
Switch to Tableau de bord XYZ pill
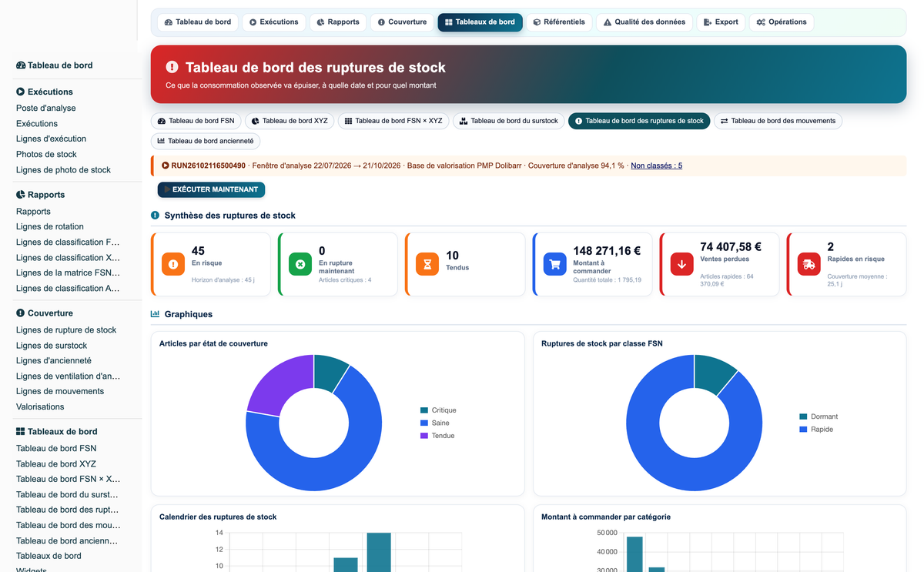pyautogui.click(x=290, y=121)
